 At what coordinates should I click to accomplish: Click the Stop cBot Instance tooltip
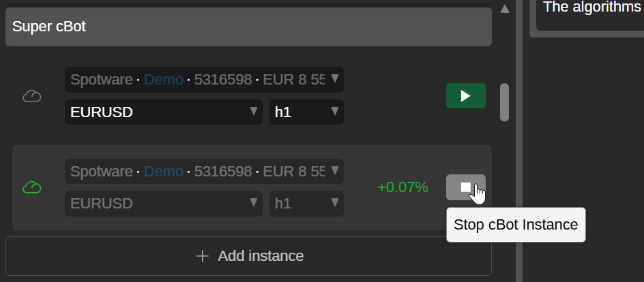point(516,225)
